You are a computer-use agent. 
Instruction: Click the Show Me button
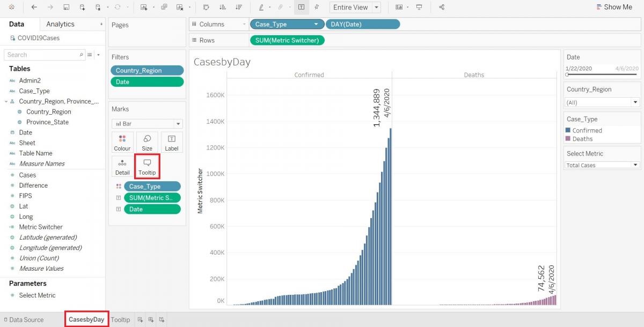614,7
